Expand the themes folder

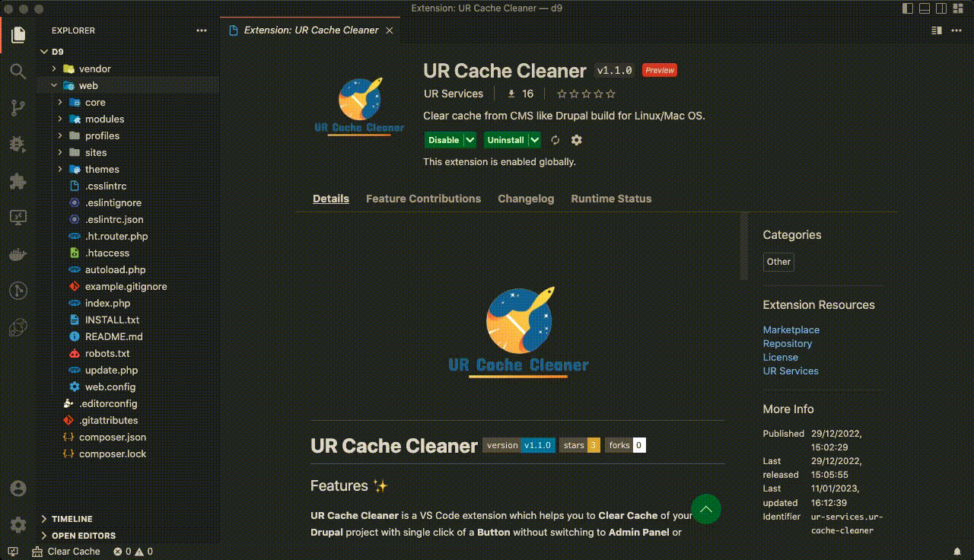tap(60, 169)
